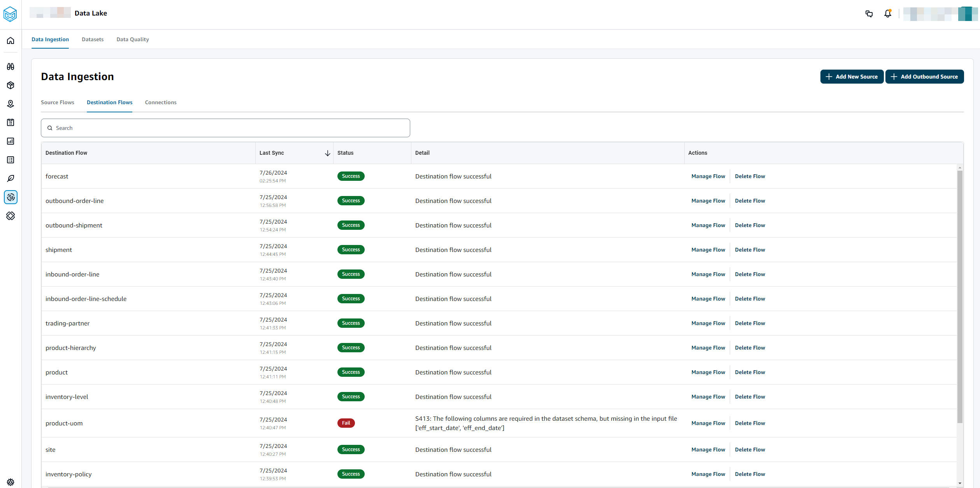Screen dimensions: 980x488
Task: Open the Data Quality tab
Action: (132, 39)
